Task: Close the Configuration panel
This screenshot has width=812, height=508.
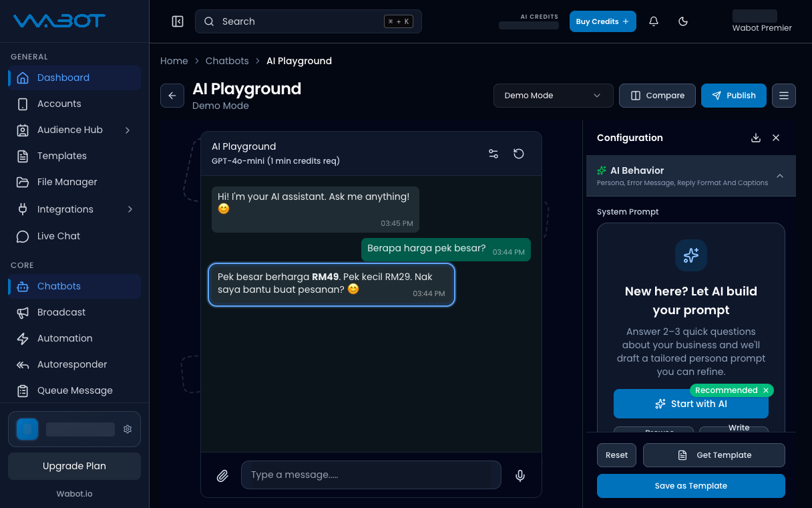Action: pyautogui.click(x=776, y=138)
